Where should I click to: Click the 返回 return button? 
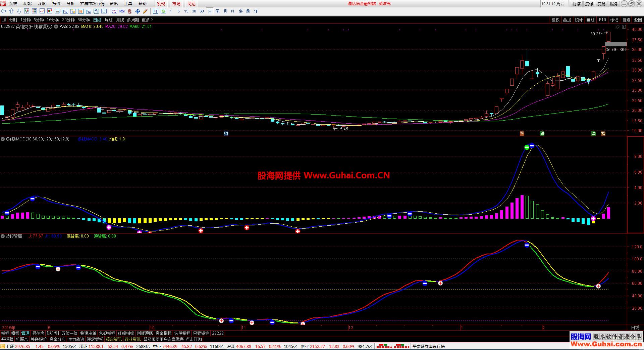[638, 20]
